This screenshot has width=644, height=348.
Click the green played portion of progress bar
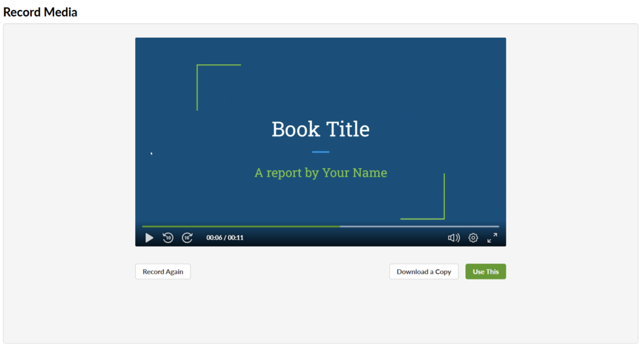pos(239,226)
